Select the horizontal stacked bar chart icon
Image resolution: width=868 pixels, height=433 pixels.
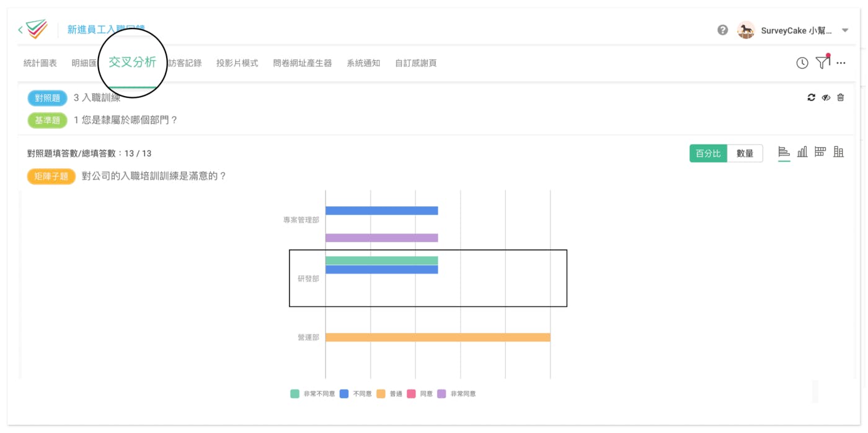[820, 152]
